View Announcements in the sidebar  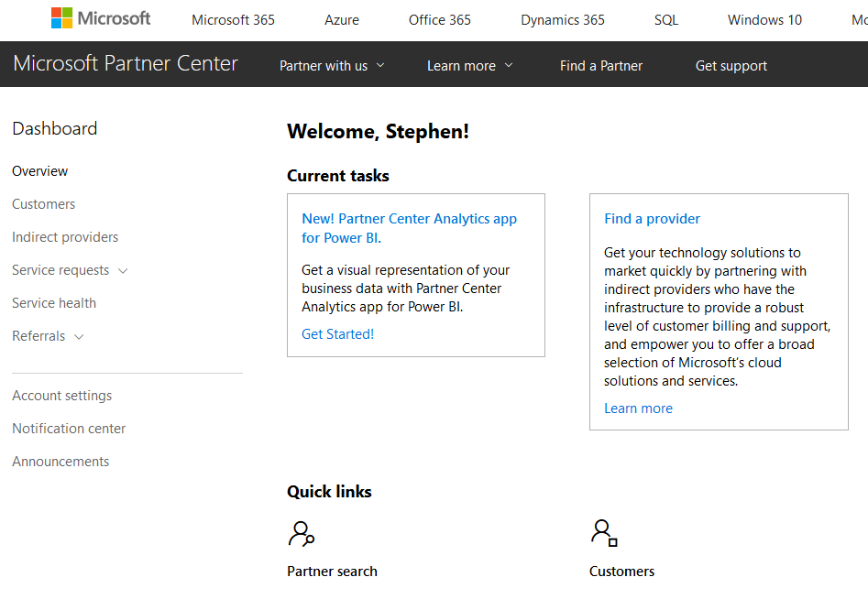[60, 461]
